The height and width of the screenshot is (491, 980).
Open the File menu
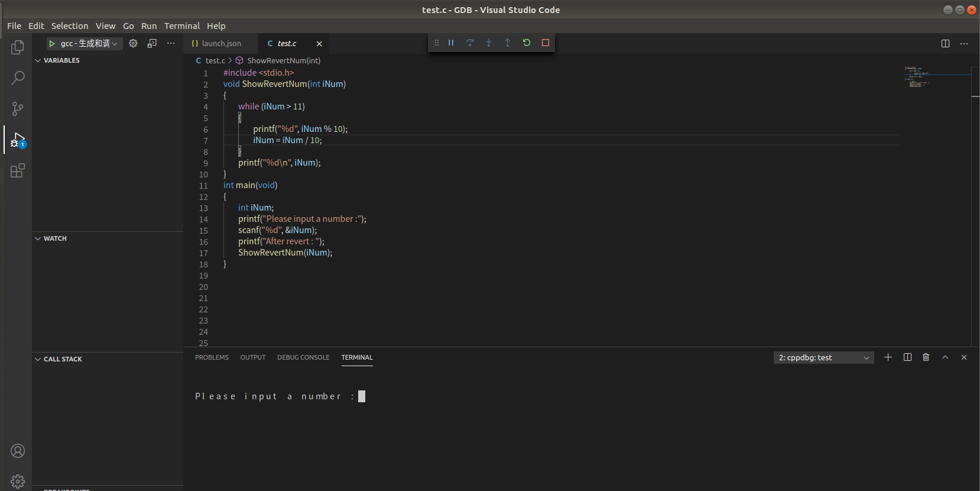[x=14, y=25]
